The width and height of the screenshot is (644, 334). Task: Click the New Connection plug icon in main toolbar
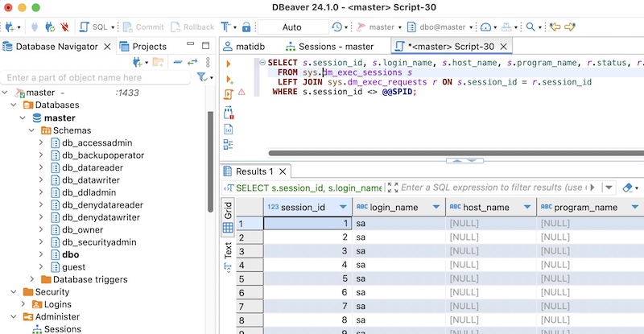coord(10,27)
